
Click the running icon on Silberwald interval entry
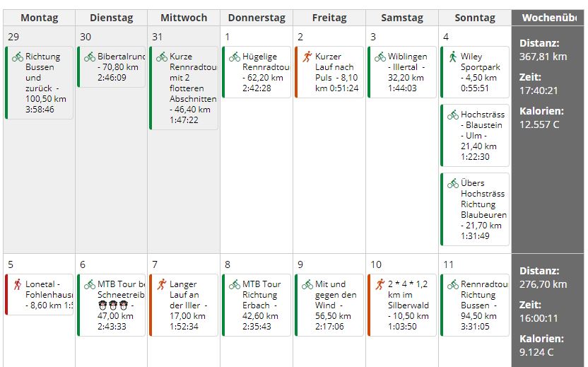click(380, 284)
